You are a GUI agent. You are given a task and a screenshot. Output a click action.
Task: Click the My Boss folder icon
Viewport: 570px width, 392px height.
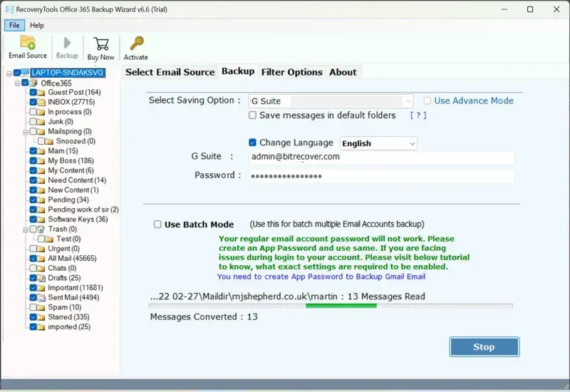pos(41,161)
